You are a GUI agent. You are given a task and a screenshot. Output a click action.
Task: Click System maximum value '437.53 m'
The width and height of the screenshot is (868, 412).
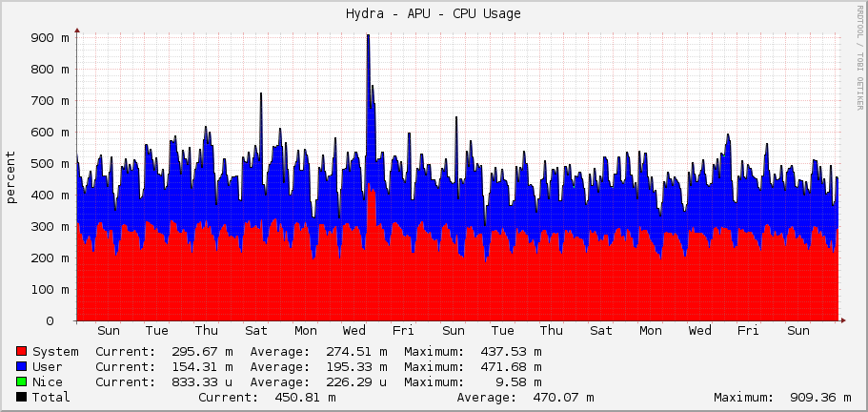coord(512,352)
